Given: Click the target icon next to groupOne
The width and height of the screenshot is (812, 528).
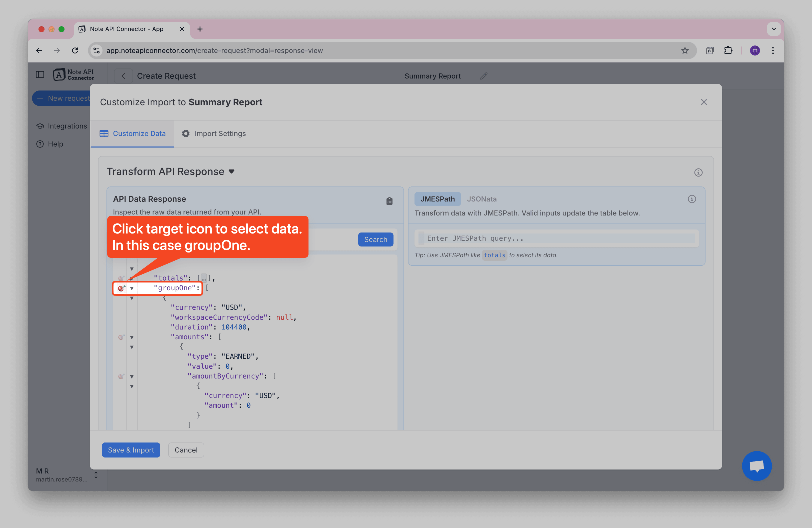Looking at the screenshot, I should 121,288.
